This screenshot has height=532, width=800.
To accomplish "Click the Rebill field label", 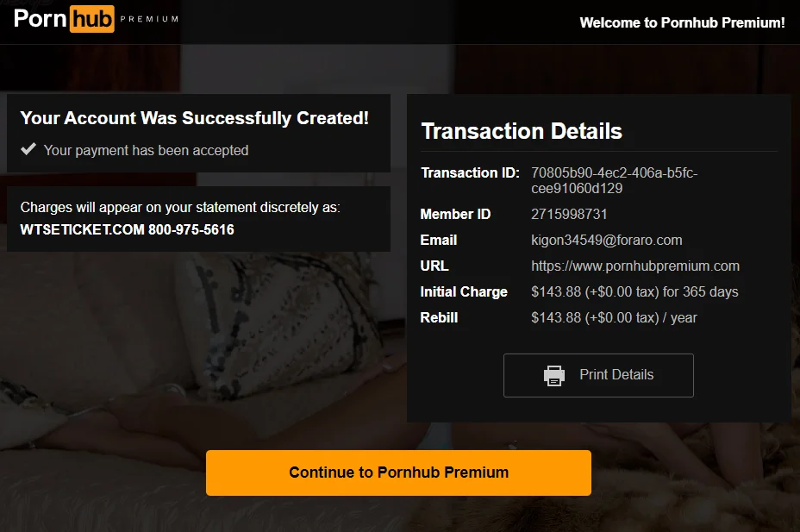I will click(439, 318).
